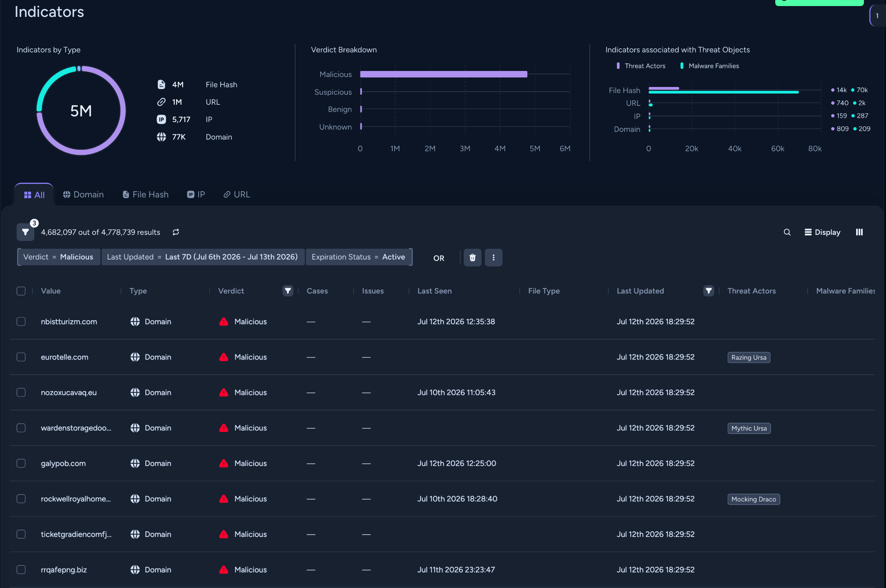Image resolution: width=886 pixels, height=588 pixels.
Task: Switch to the Domain tab
Action: point(83,195)
